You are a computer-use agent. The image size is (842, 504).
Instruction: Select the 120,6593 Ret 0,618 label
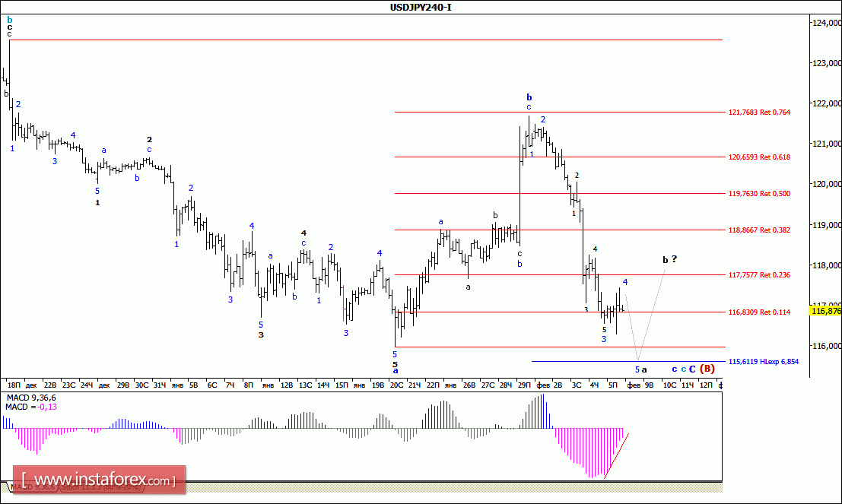tap(759, 157)
